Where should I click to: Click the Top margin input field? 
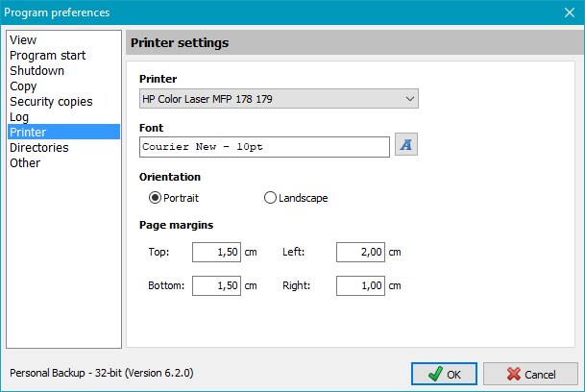pos(216,253)
